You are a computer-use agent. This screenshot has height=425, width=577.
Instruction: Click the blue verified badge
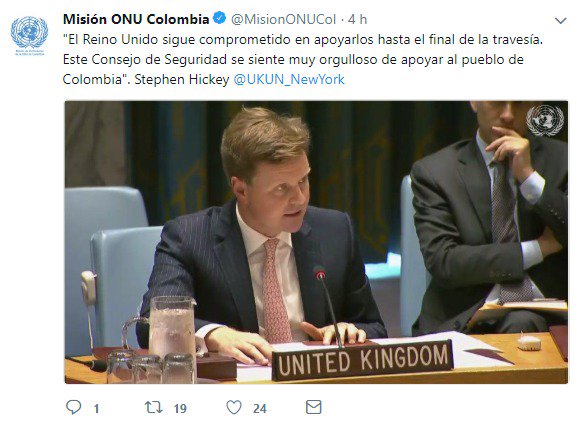coord(220,18)
